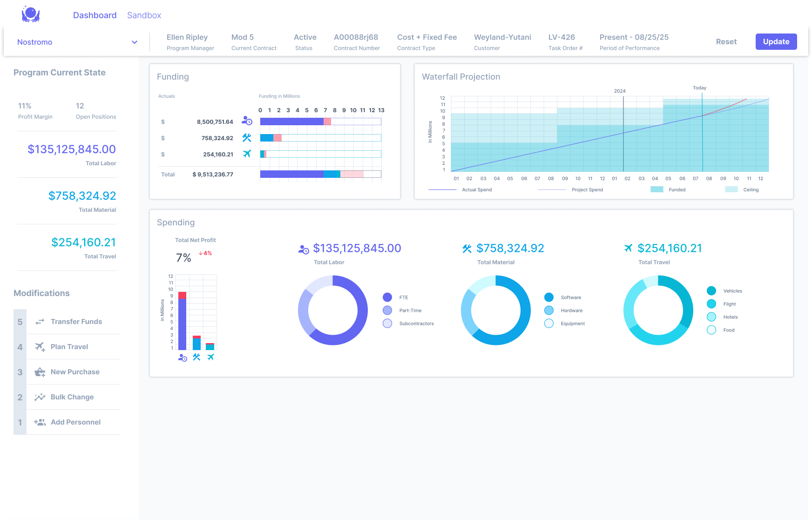Toggle the FTE legend marker

point(387,297)
